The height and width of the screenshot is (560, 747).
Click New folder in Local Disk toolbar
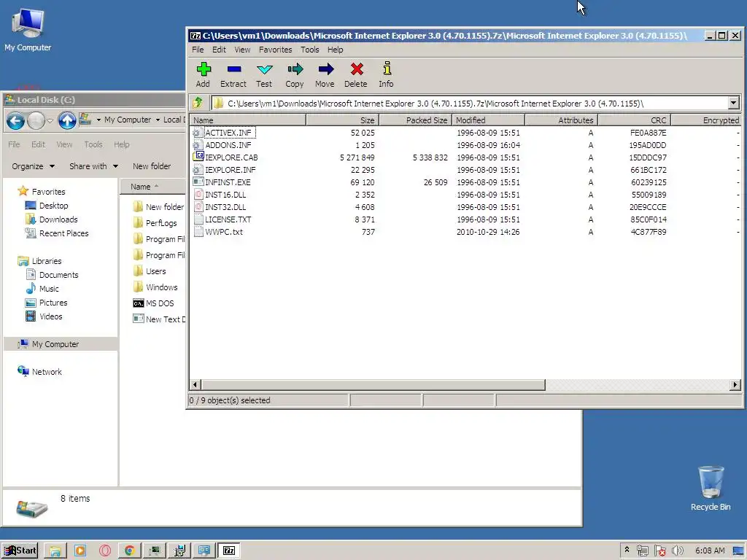coord(152,166)
